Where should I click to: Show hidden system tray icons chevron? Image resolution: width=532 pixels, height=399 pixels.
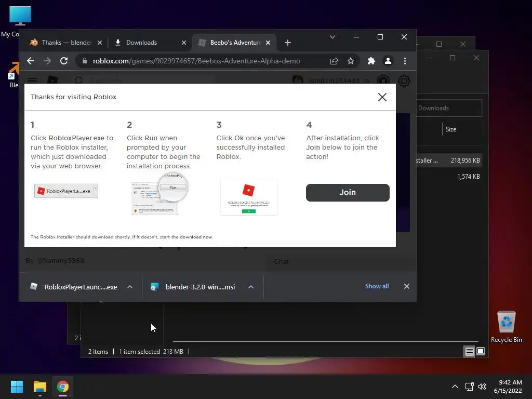455,387
